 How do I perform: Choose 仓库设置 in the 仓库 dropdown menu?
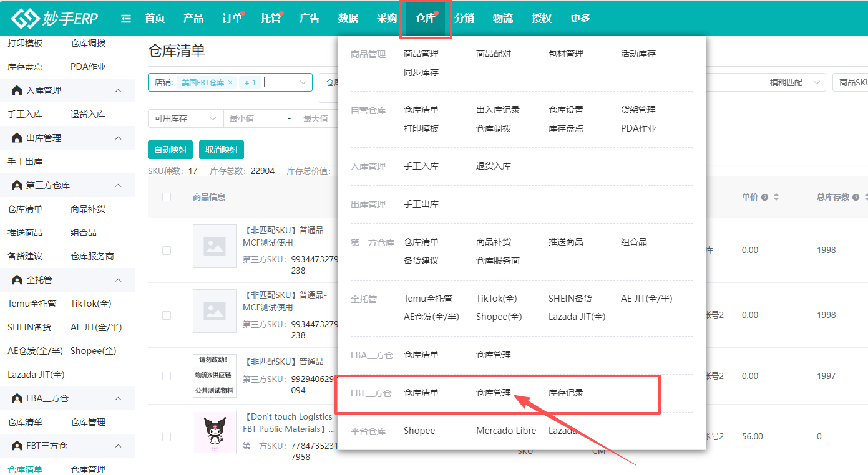click(x=566, y=110)
